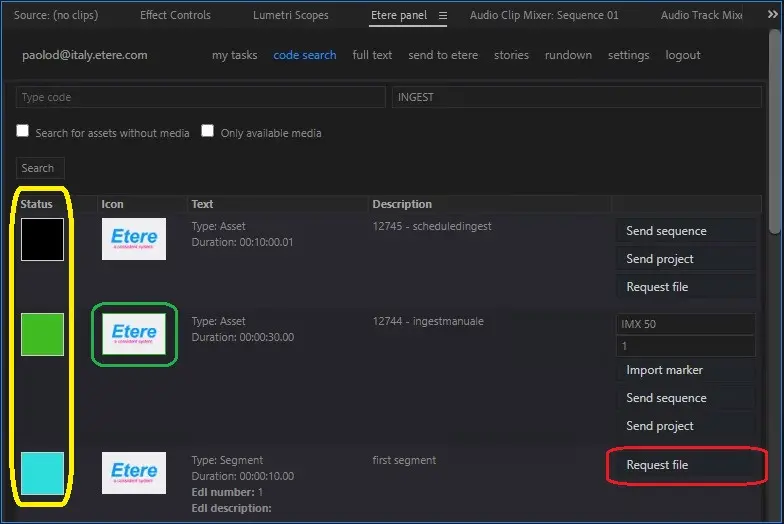Open the Etere panel hamburger menu
Viewport: 784px width, 524px height.
pyautogui.click(x=443, y=16)
